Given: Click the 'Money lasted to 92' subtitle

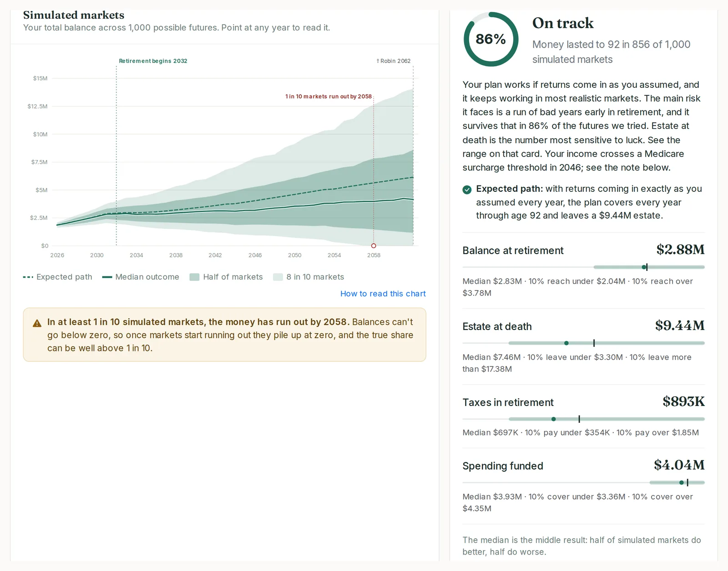Looking at the screenshot, I should click(x=611, y=52).
